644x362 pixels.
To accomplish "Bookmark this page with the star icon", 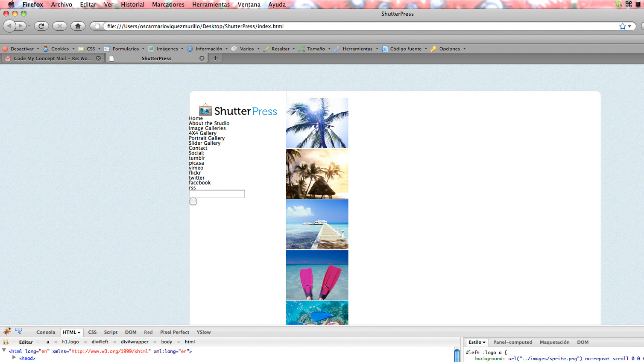I will click(x=623, y=26).
